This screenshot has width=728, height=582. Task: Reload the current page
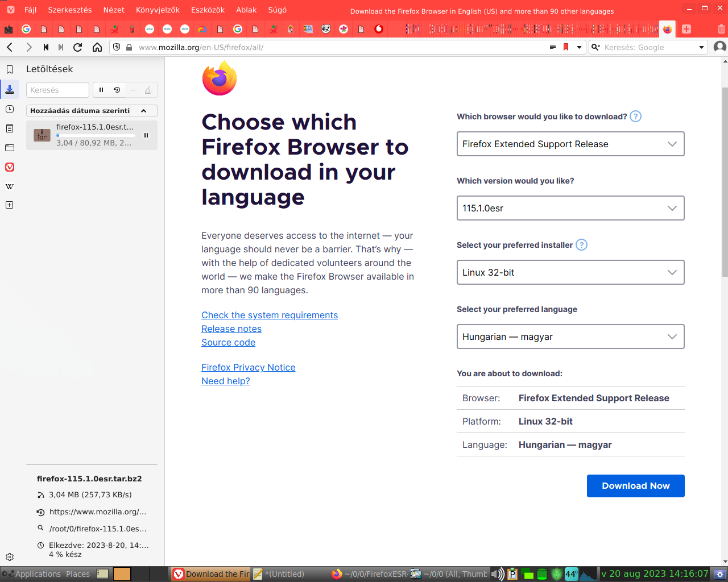(x=78, y=47)
